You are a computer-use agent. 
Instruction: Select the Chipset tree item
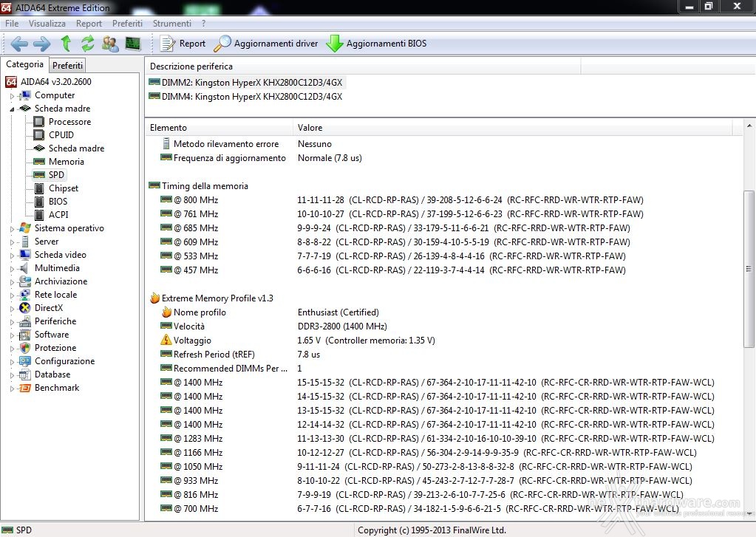63,188
